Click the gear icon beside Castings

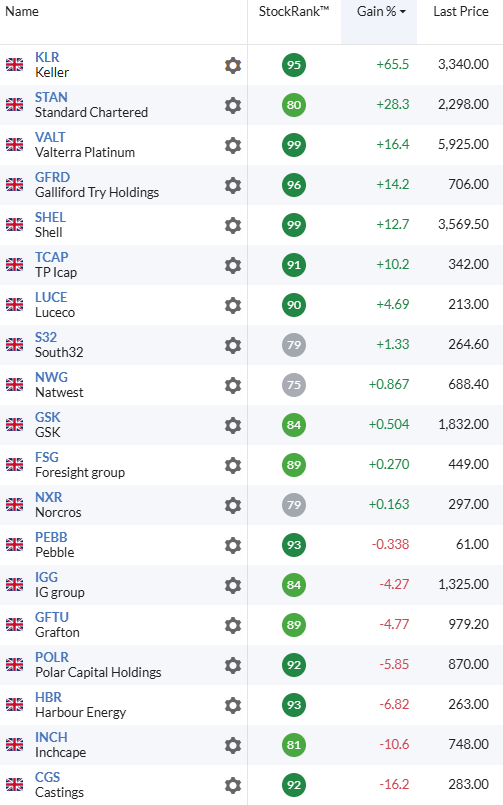[x=233, y=785]
